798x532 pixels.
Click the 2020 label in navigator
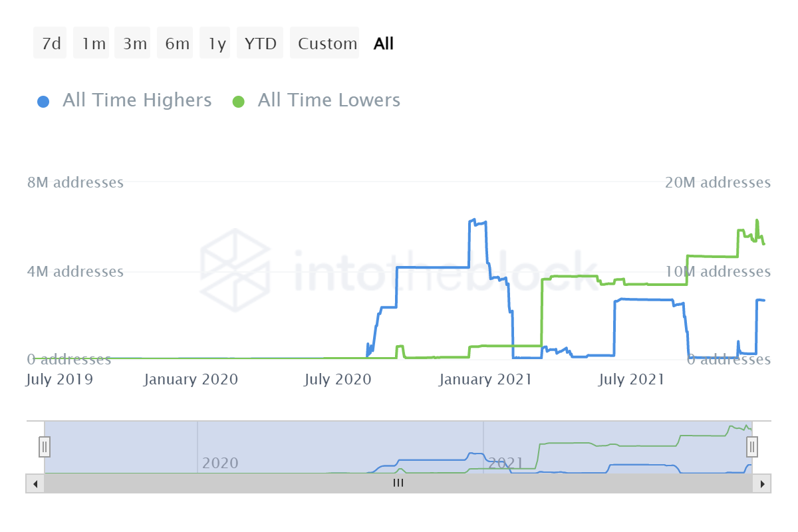coord(219,463)
